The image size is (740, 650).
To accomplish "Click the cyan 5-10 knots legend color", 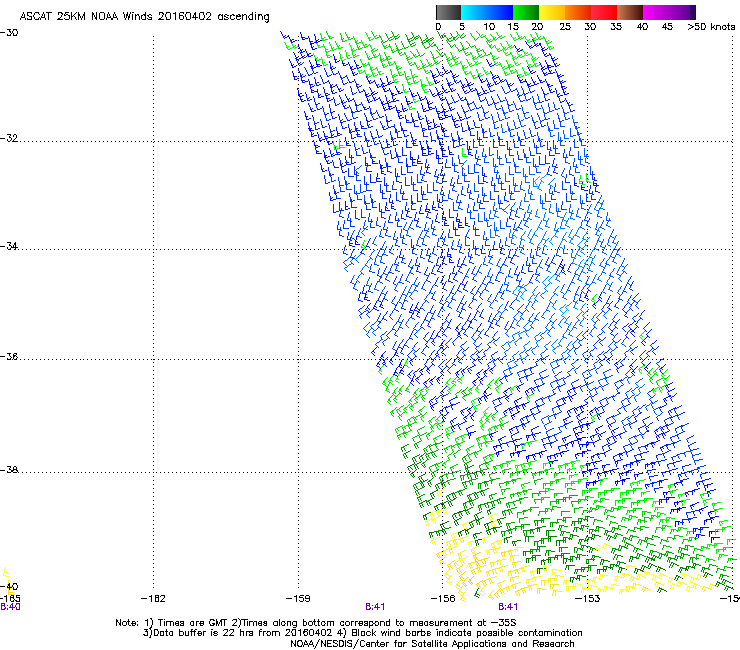I will (x=474, y=12).
